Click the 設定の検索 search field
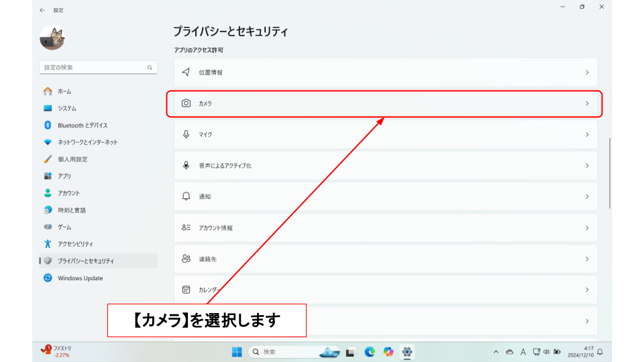The height and width of the screenshot is (362, 644). (x=94, y=68)
